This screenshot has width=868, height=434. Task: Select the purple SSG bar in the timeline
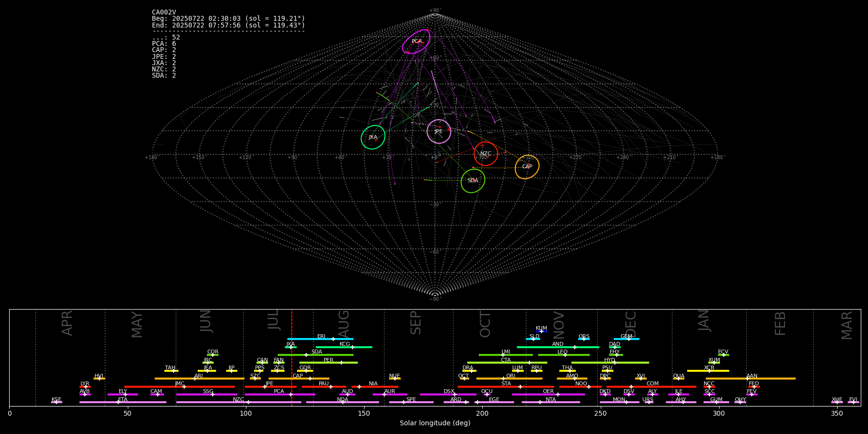206,394
